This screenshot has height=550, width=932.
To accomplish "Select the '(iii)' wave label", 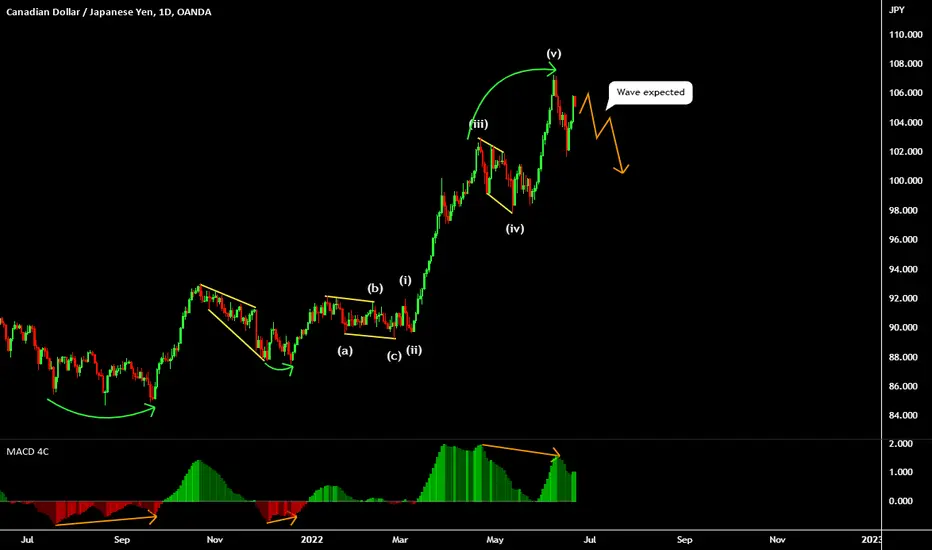I will pyautogui.click(x=478, y=124).
